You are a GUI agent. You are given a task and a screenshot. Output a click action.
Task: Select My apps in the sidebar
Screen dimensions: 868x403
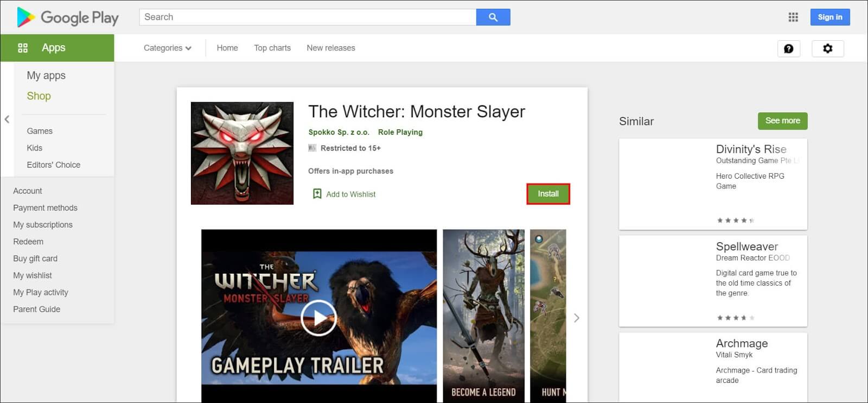click(46, 75)
